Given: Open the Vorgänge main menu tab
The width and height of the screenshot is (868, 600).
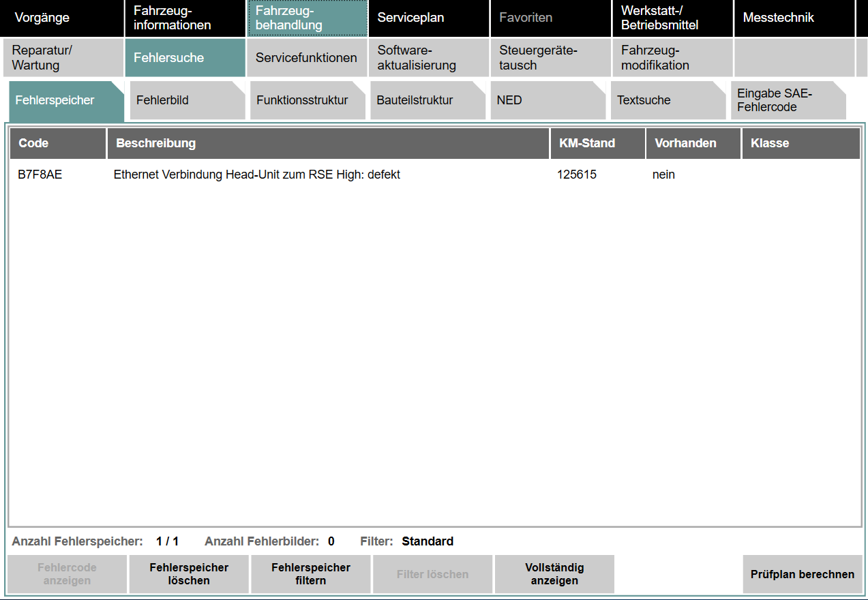Looking at the screenshot, I should click(x=62, y=18).
